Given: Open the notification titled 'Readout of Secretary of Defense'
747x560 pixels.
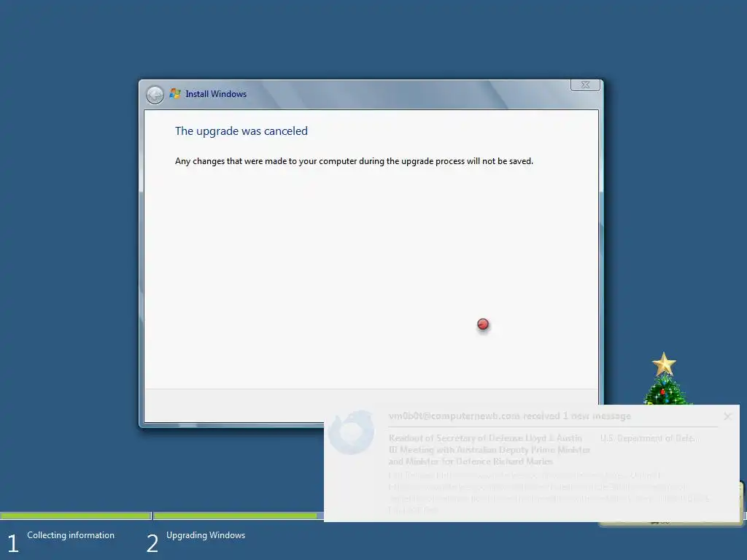Looking at the screenshot, I should pos(489,449).
